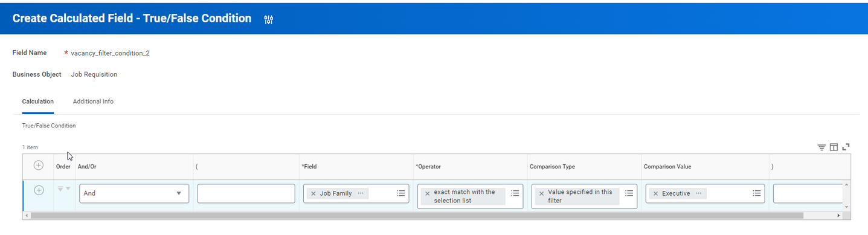The image size is (868, 235).
Task: Click inside the Field input containing Job Family
Action: point(356,193)
